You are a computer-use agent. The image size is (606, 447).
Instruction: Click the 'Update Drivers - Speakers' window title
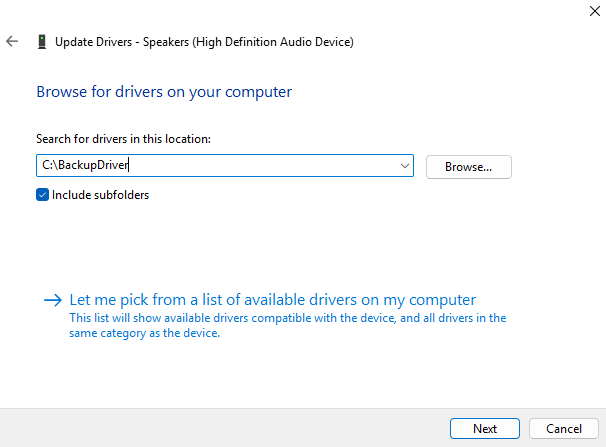pyautogui.click(x=204, y=42)
